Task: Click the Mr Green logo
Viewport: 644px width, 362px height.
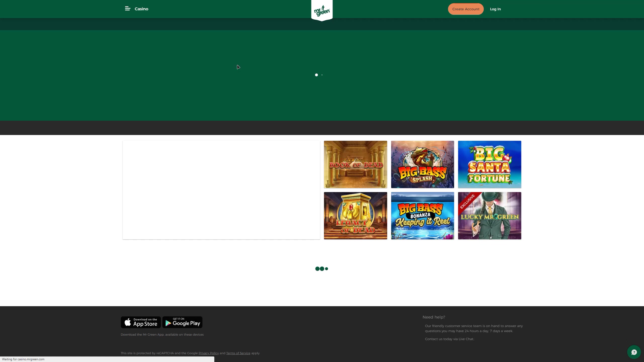Action: (322, 11)
